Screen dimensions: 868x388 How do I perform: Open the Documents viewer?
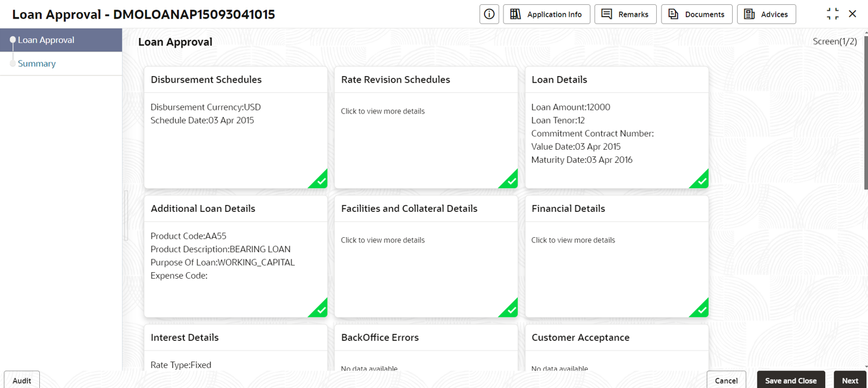point(697,14)
